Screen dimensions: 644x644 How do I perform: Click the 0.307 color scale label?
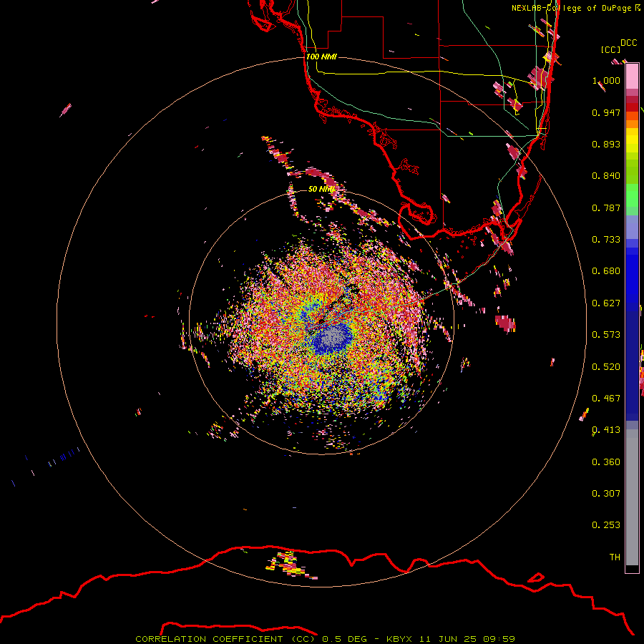click(x=606, y=494)
